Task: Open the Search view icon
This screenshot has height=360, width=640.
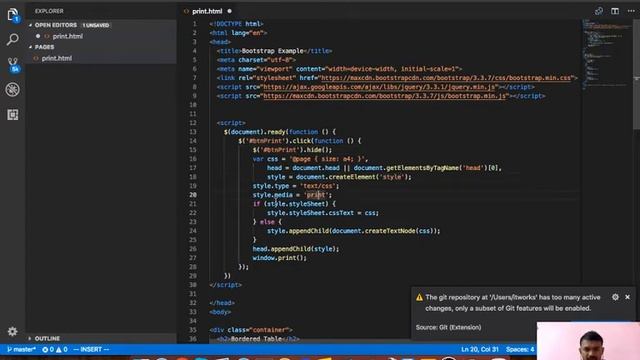Action: 13,40
